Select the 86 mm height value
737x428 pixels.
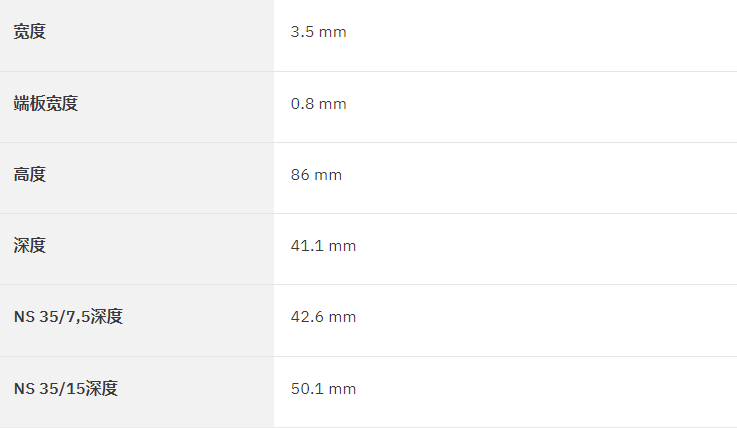316,175
